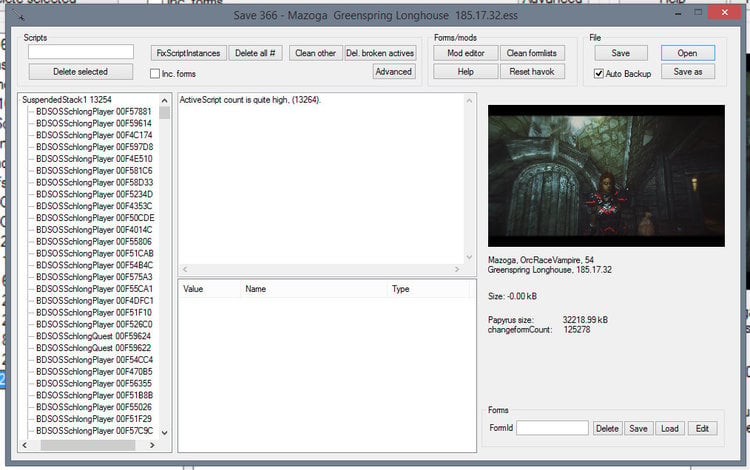Click the Reset havok button
Screen dimensions: 750x470
pos(532,72)
